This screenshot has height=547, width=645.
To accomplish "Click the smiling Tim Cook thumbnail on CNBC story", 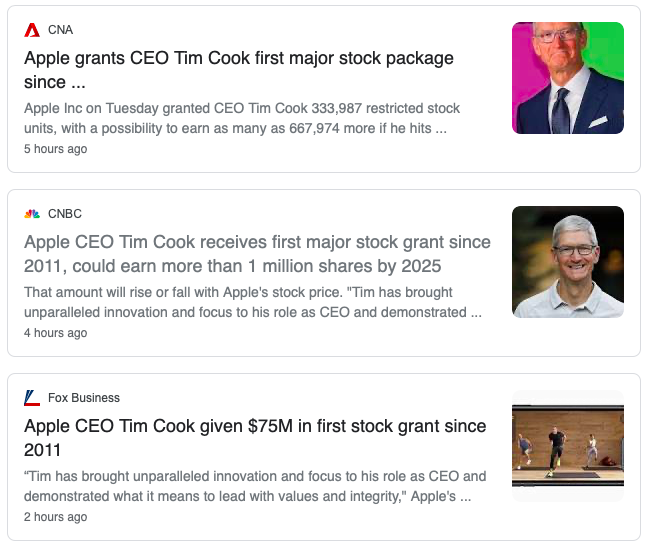I will [567, 262].
